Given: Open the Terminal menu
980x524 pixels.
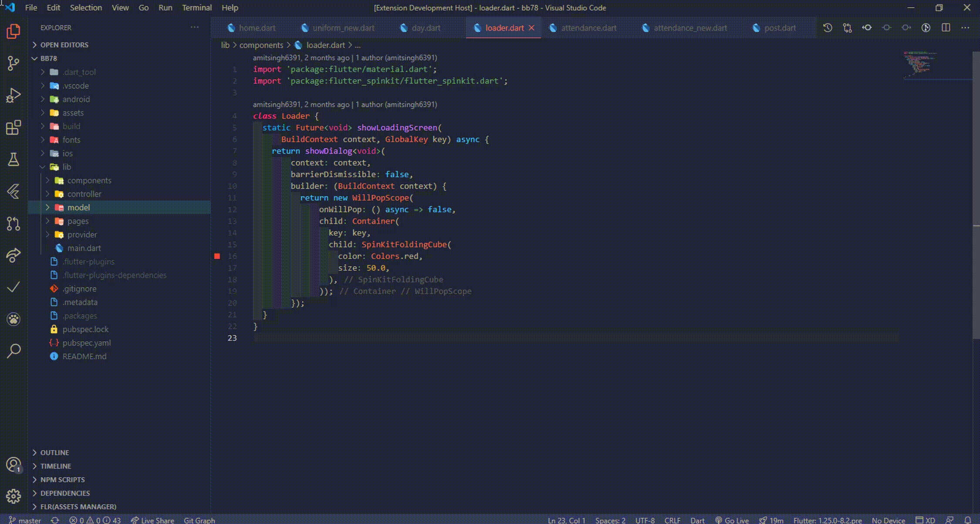Looking at the screenshot, I should coord(196,8).
